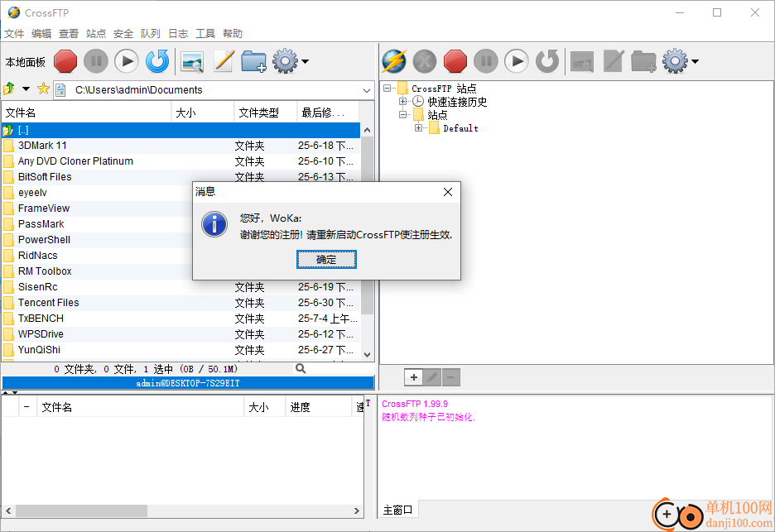The height and width of the screenshot is (532, 775).
Task: Select the Tencent Files folder
Action: pyautogui.click(x=181, y=303)
